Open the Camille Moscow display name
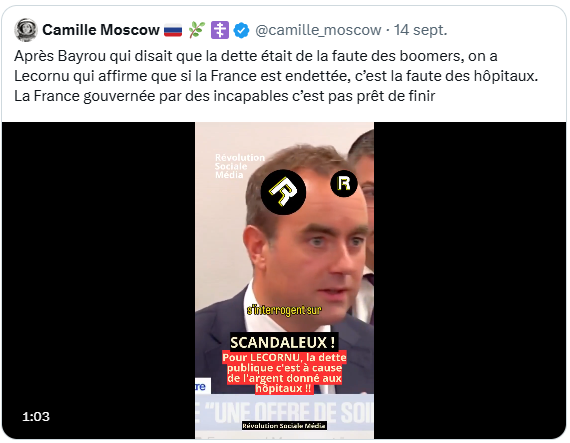 pos(101,30)
